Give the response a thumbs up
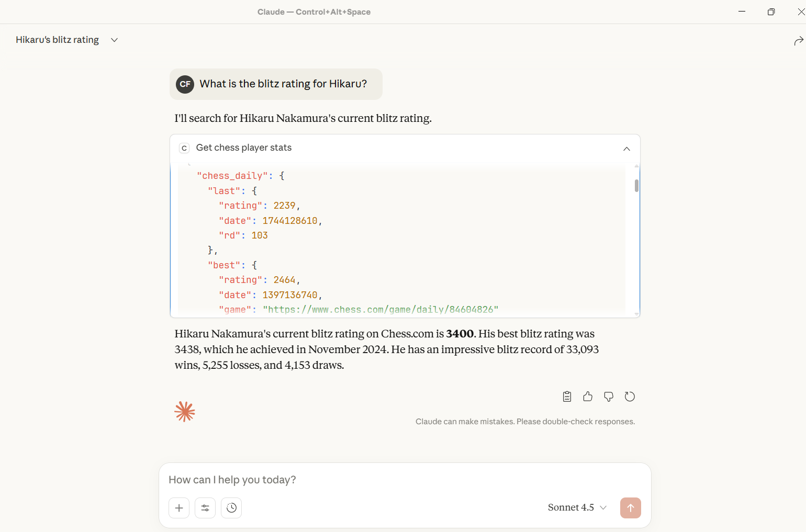Screen dimensions: 806x532 point(588,397)
